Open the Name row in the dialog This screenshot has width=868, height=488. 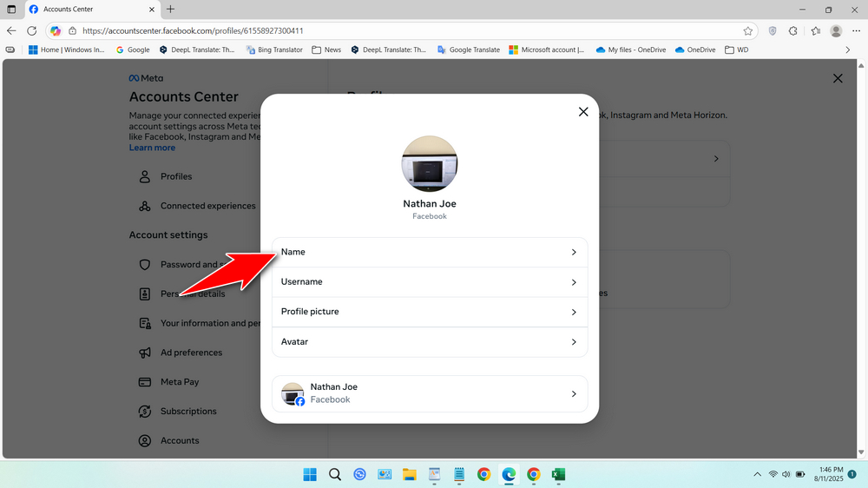pos(430,252)
